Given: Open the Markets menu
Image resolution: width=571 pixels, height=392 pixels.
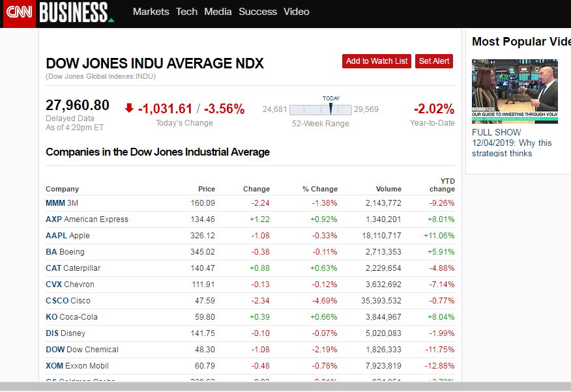Looking at the screenshot, I should coord(151,12).
